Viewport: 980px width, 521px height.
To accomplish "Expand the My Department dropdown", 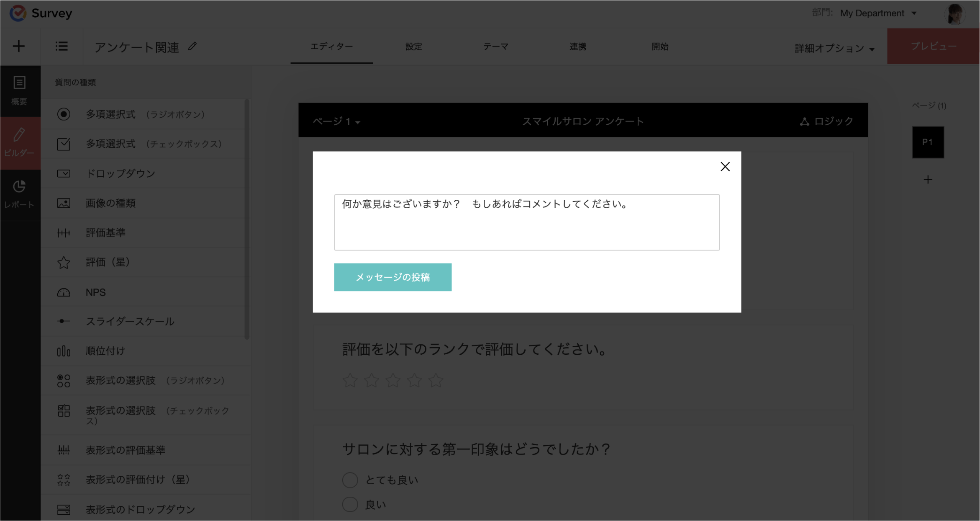I will click(878, 13).
